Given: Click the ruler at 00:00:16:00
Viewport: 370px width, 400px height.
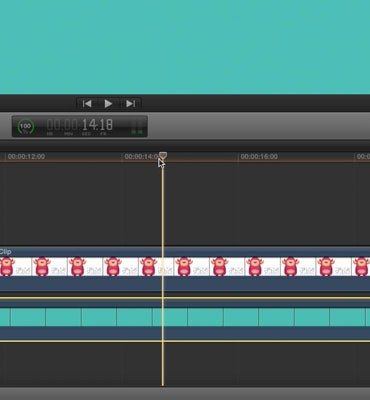Looking at the screenshot, I should 259,157.
